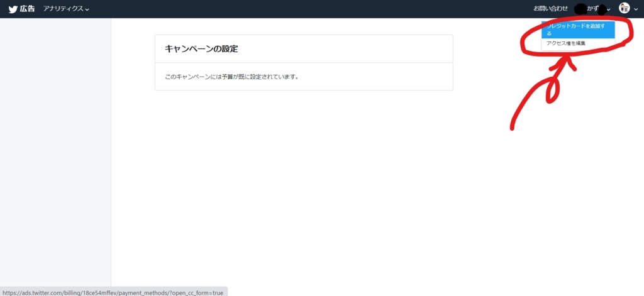Choose アクセス権を編集 from the menu
Viewport: 644px width, 296px height.
(578, 43)
